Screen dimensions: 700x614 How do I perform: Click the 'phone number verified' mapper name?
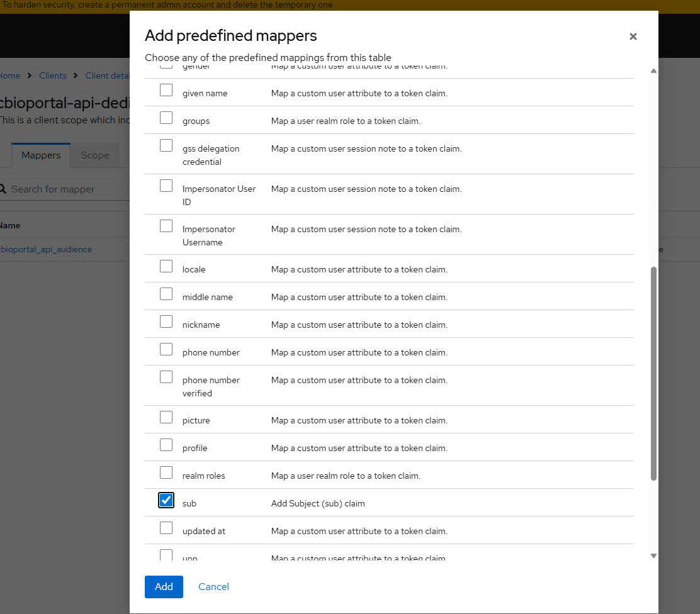pos(211,386)
